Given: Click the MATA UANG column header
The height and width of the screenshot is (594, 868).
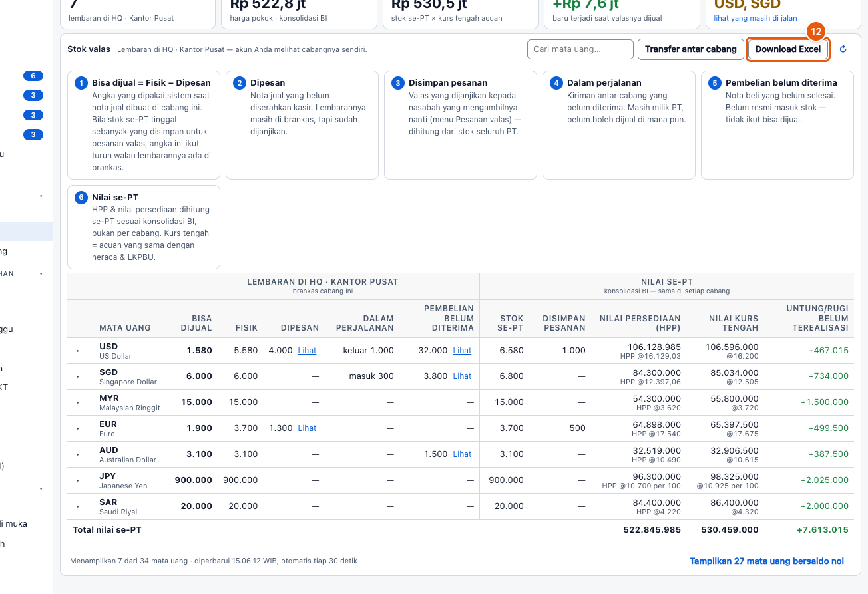Looking at the screenshot, I should coord(125,328).
